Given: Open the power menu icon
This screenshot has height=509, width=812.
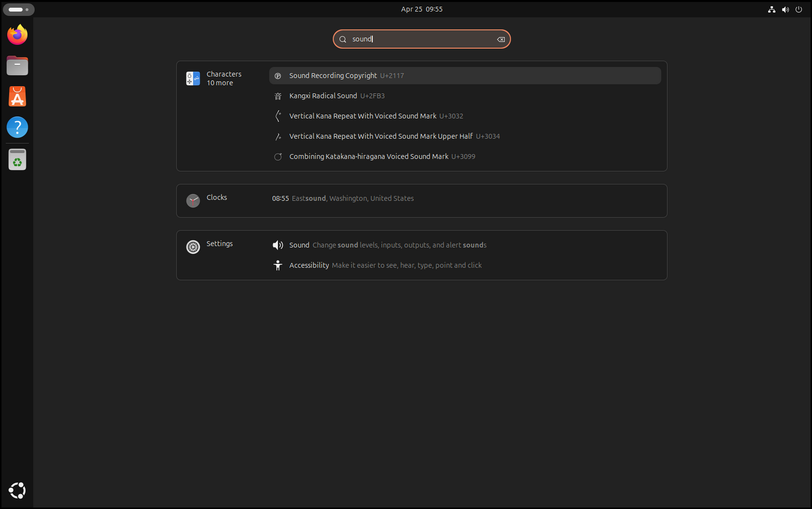Looking at the screenshot, I should (x=798, y=9).
